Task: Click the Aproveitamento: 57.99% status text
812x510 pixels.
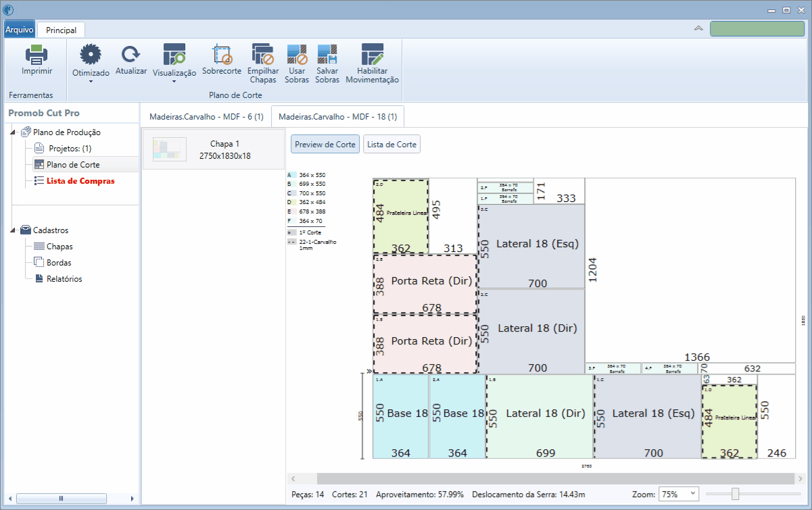Action: 420,494
